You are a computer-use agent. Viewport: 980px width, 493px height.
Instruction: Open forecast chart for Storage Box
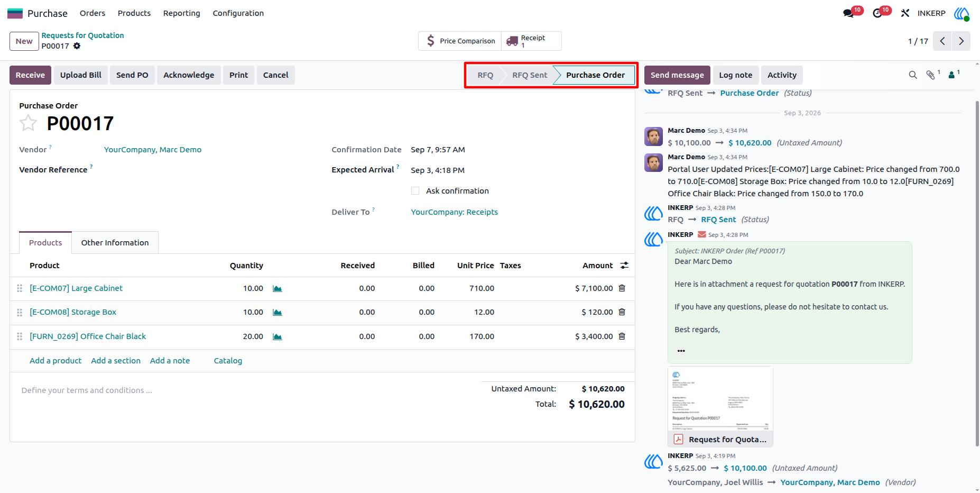tap(278, 313)
